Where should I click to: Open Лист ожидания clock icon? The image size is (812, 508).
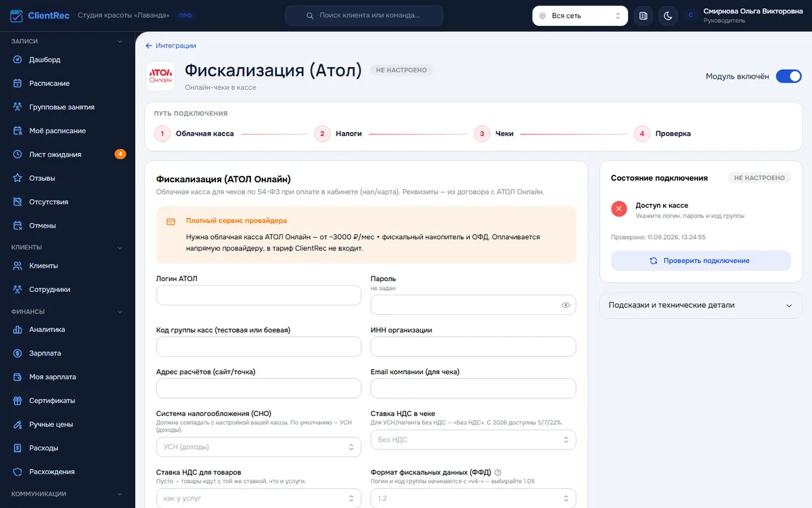(x=18, y=154)
